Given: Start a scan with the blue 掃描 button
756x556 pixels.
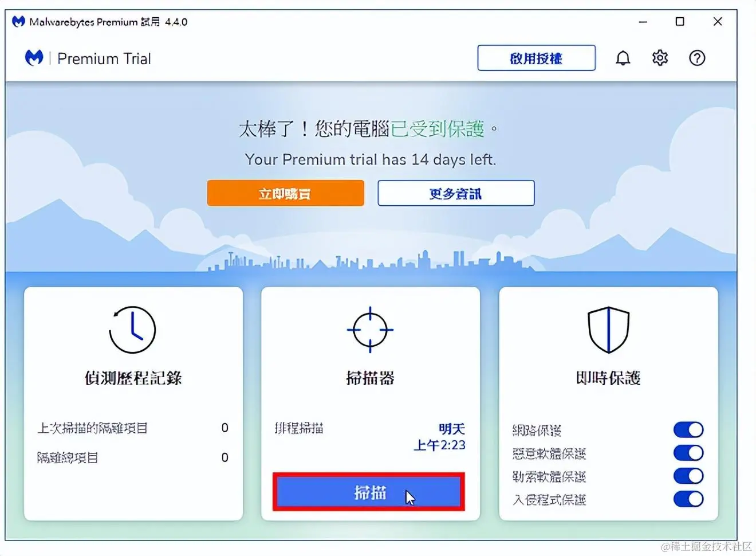Looking at the screenshot, I should tap(369, 492).
